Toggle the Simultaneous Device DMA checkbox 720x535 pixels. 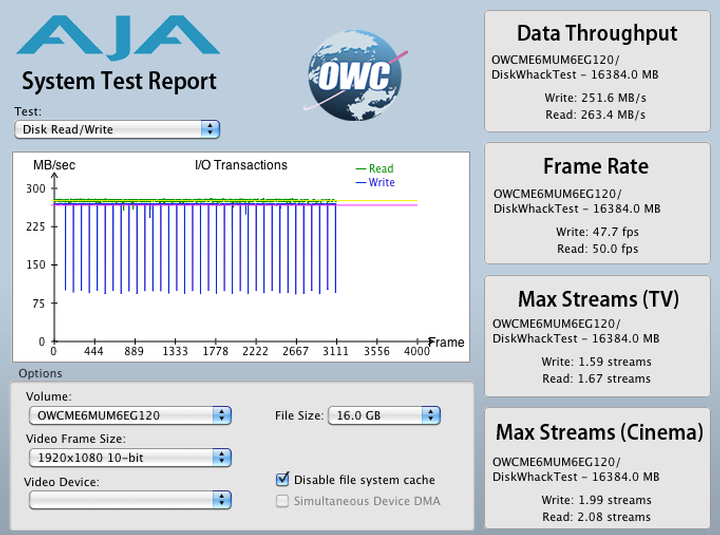click(283, 500)
